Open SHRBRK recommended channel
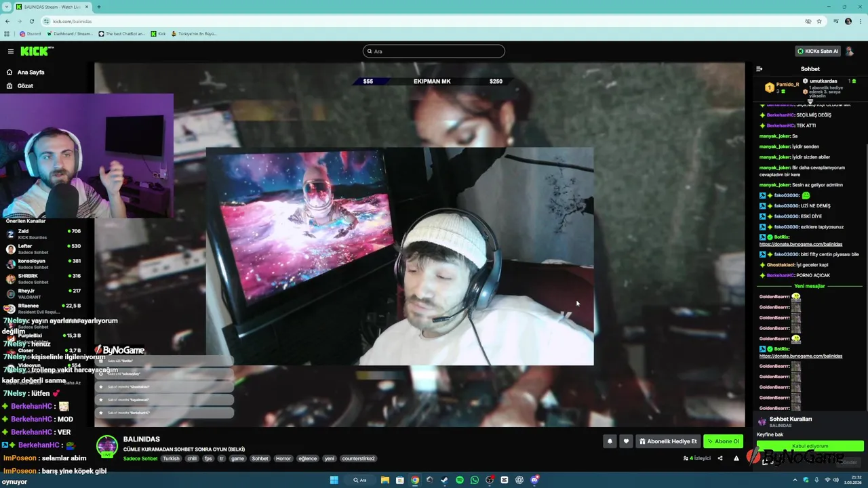Viewport: 868px width, 488px height. point(43,279)
